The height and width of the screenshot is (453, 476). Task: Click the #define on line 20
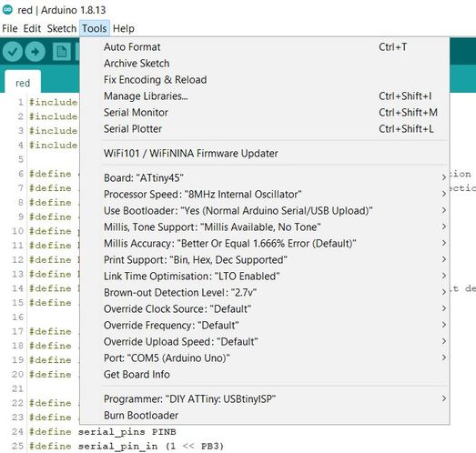pyautogui.click(x=50, y=375)
